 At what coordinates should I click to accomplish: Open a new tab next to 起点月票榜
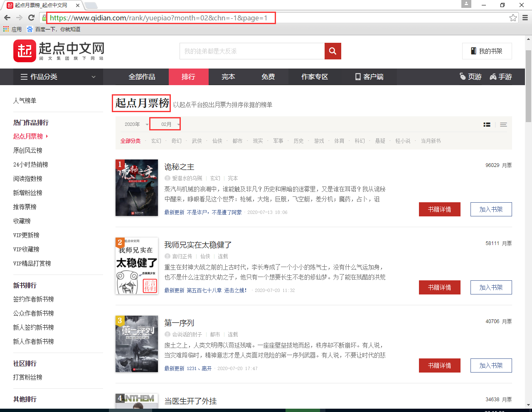click(91, 5)
